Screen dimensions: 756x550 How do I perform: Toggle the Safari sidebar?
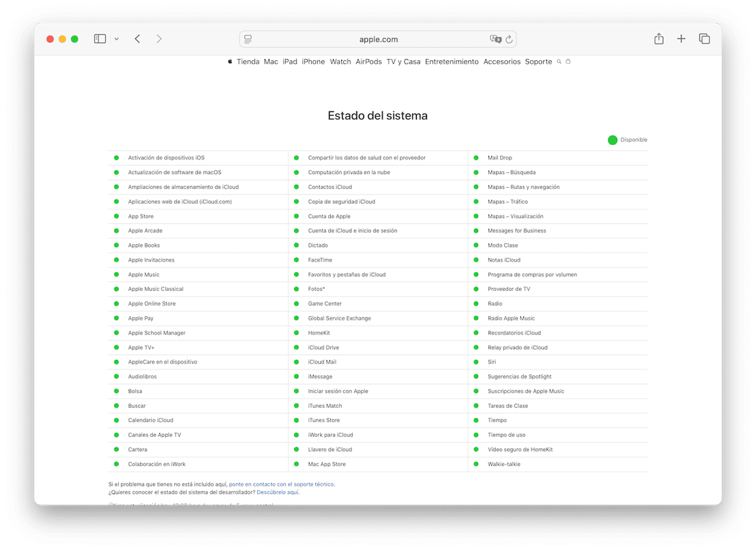tap(100, 39)
